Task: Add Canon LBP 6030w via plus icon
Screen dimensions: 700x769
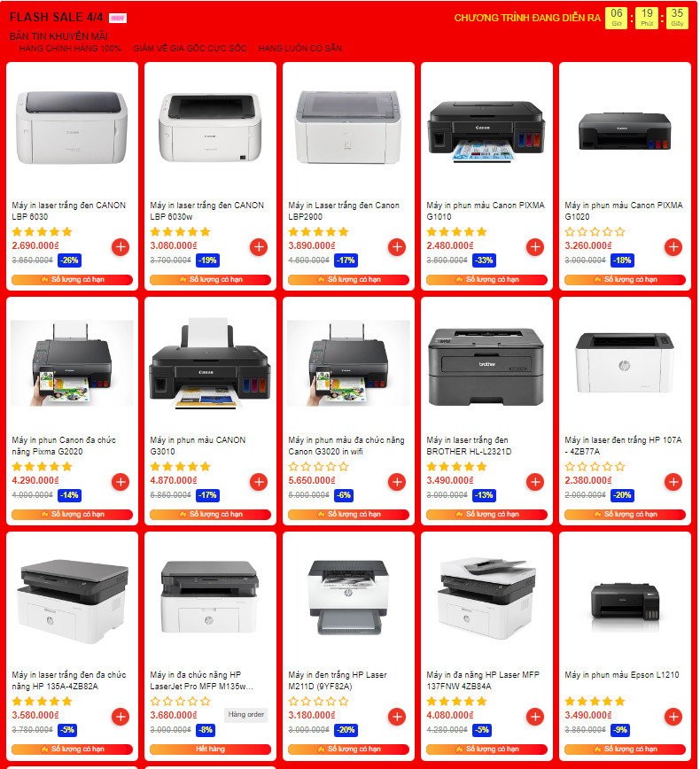Action: coord(259,246)
